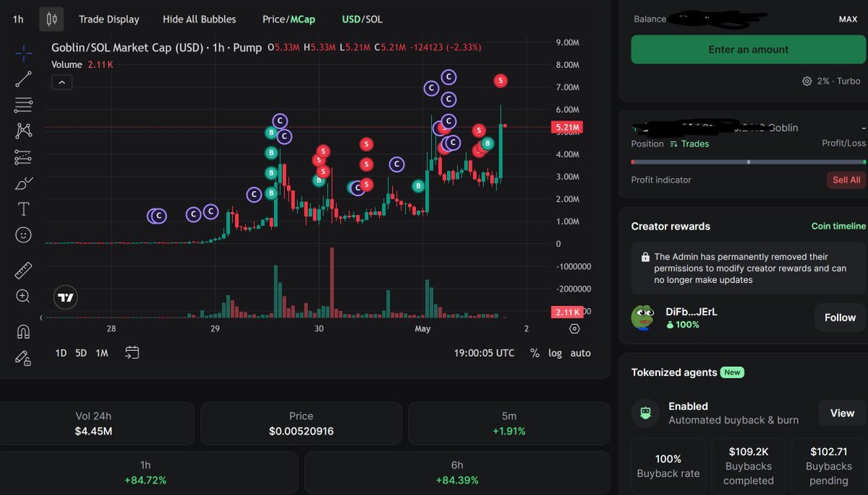Select the 1D date range
This screenshot has height=495, width=868.
tap(61, 353)
